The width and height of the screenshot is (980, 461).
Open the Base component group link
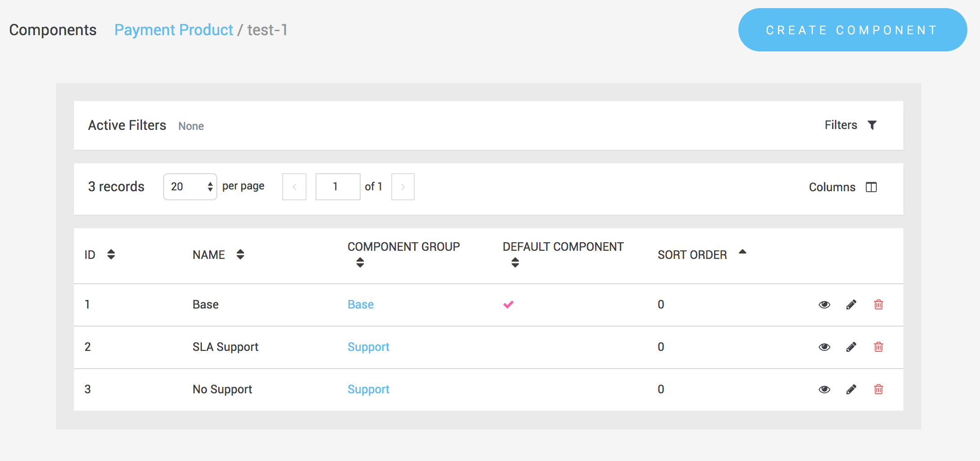point(360,304)
